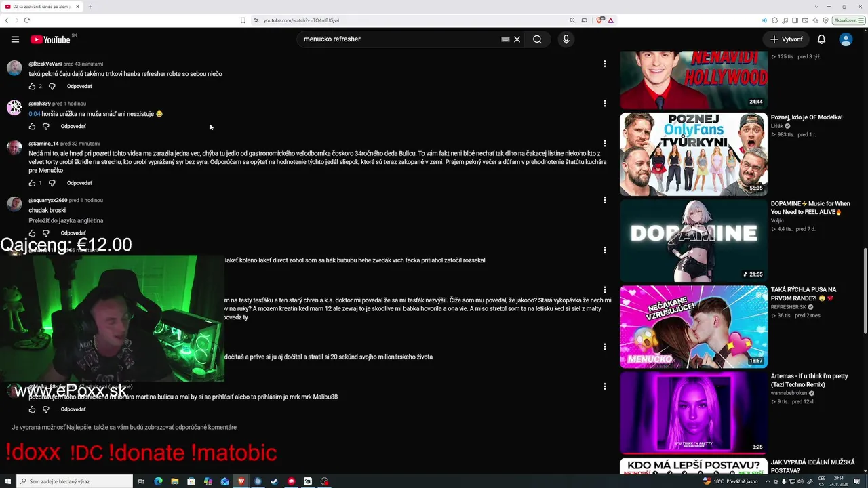The width and height of the screenshot is (868, 488).
Task: Open the account avatar menu
Action: click(x=846, y=39)
